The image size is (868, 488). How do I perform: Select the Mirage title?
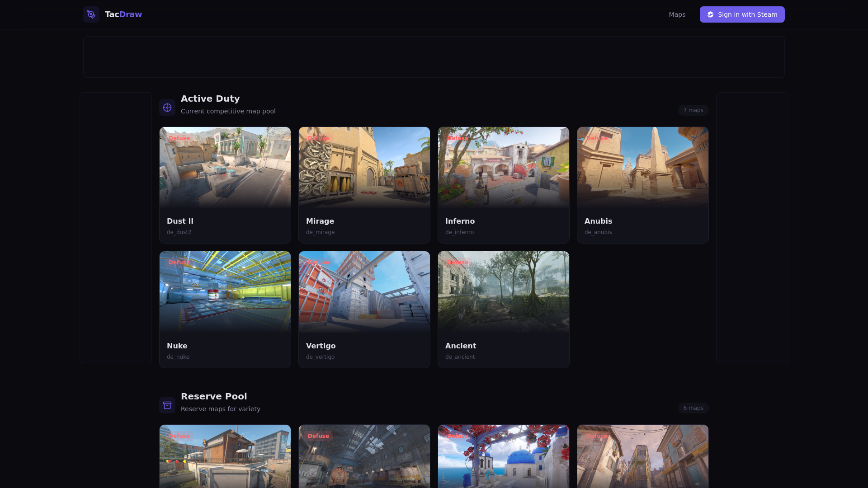(320, 221)
